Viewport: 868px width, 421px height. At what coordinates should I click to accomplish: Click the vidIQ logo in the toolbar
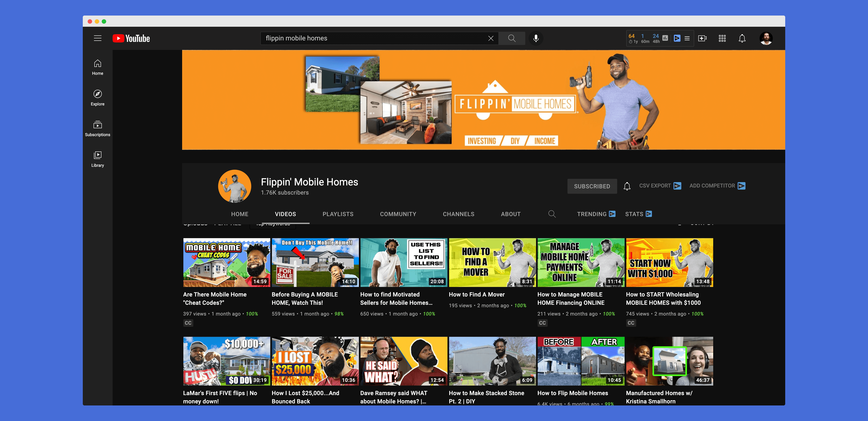click(677, 38)
